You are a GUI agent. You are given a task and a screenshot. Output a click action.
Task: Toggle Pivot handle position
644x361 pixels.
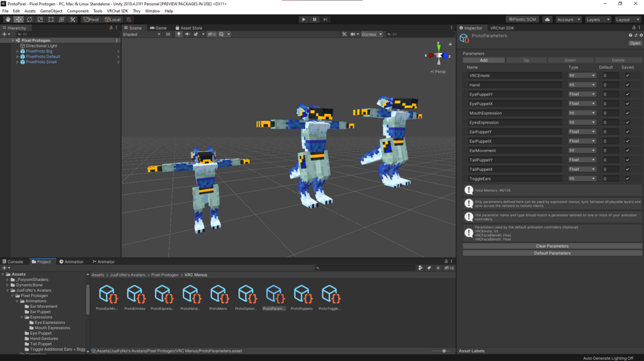pos(91,19)
